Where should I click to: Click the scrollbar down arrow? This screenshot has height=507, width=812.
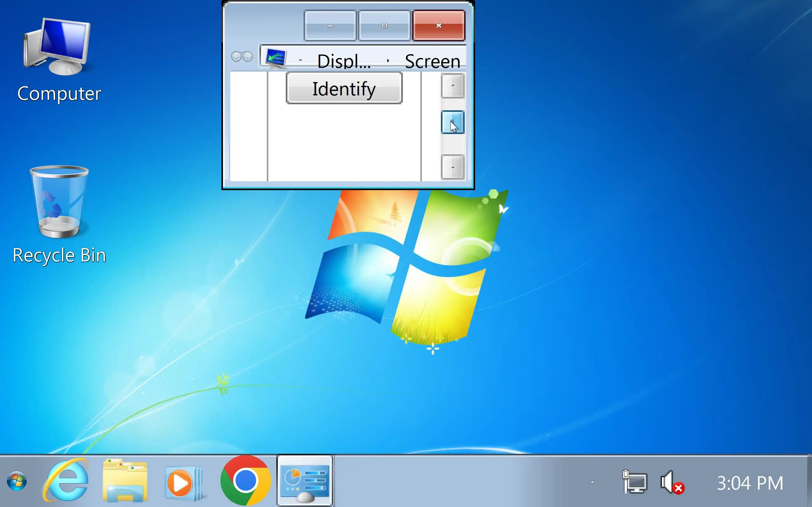pos(453,167)
